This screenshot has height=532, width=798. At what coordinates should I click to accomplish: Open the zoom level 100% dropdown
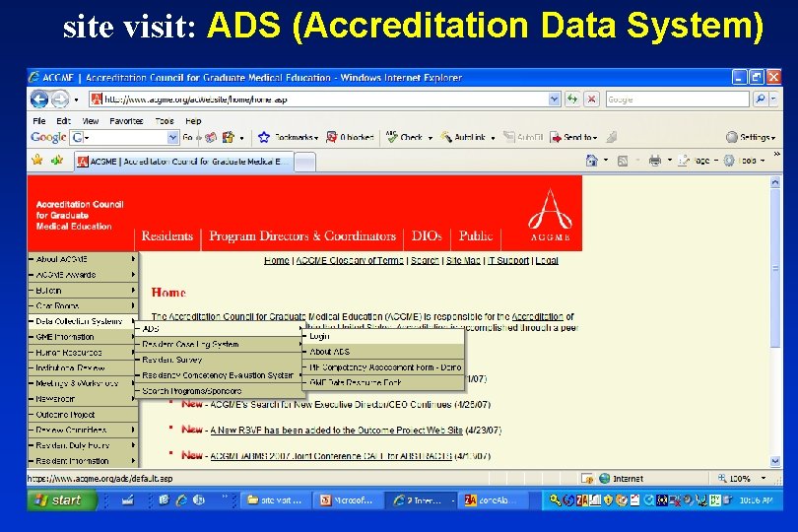[x=763, y=478]
